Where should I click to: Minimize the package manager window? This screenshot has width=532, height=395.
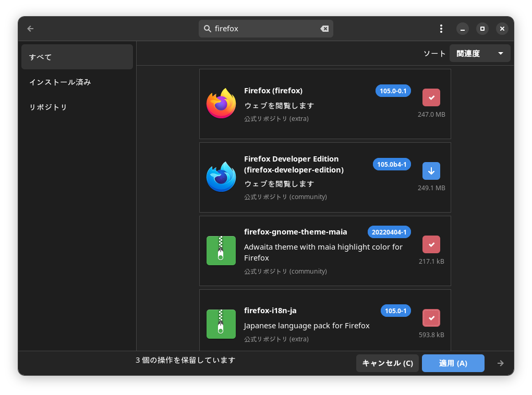[463, 29]
